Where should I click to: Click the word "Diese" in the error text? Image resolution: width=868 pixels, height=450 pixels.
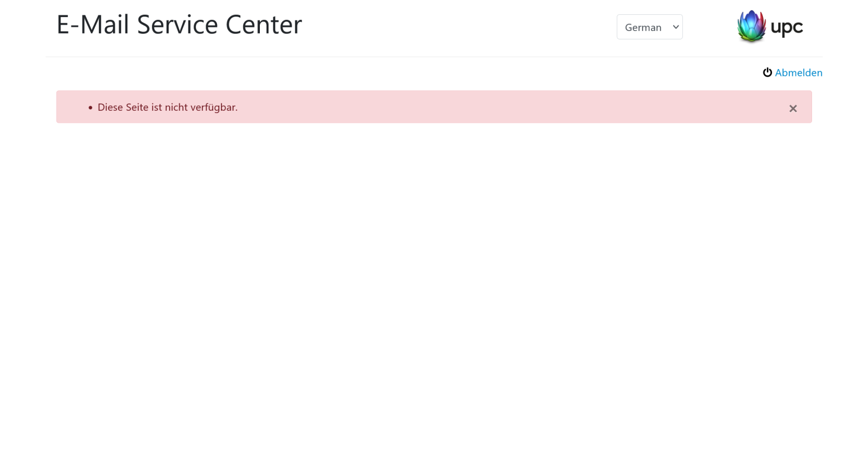click(x=110, y=107)
